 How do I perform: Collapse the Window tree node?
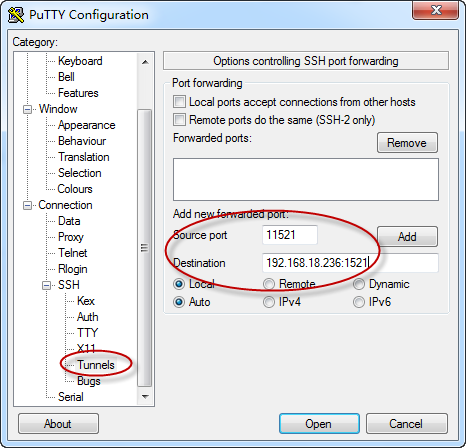click(27, 109)
